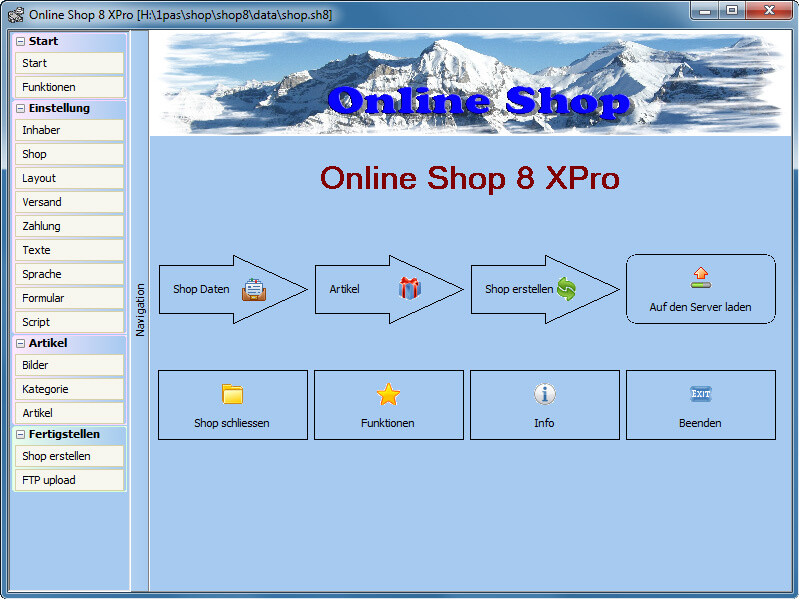The width and height of the screenshot is (800, 600).
Task: Open the Shop Daten clipboard icon
Action: click(255, 288)
